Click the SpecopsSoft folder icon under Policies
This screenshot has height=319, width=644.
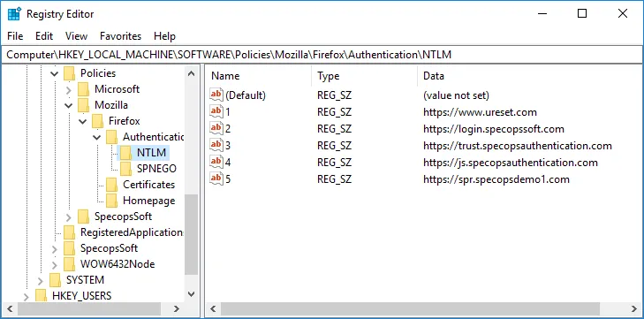[83, 216]
